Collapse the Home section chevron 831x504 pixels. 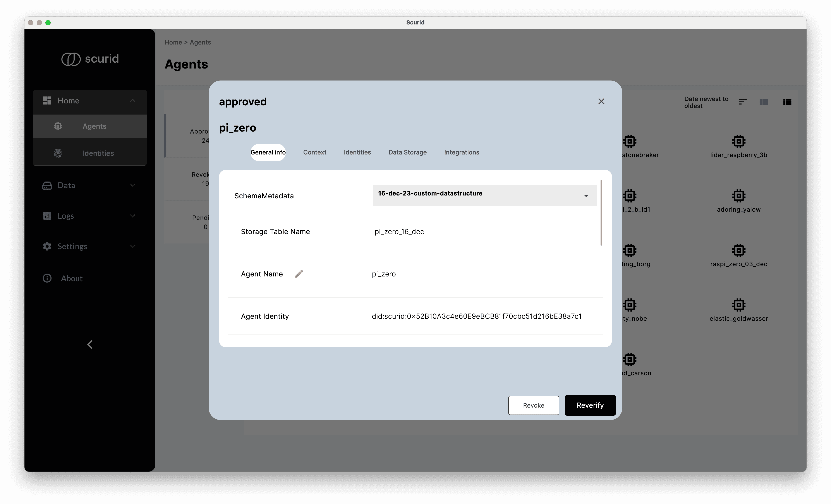[x=132, y=100]
